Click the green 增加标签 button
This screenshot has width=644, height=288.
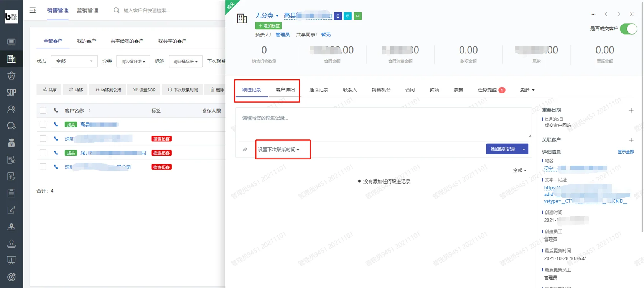pos(268,26)
